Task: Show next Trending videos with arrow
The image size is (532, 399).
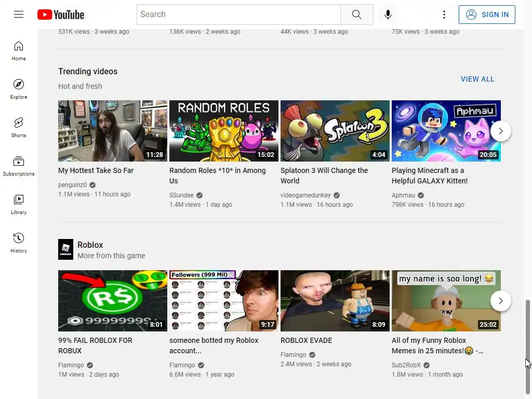Action: click(500, 131)
